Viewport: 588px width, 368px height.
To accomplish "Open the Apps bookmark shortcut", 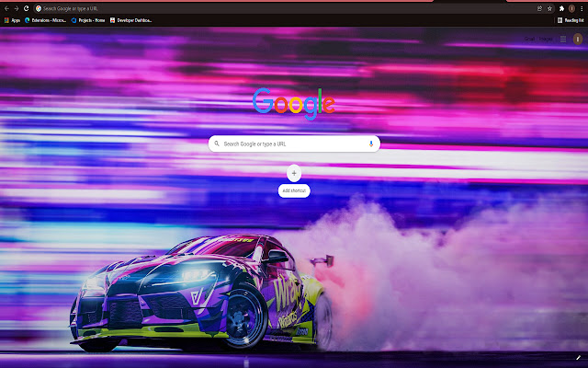I will (x=12, y=20).
